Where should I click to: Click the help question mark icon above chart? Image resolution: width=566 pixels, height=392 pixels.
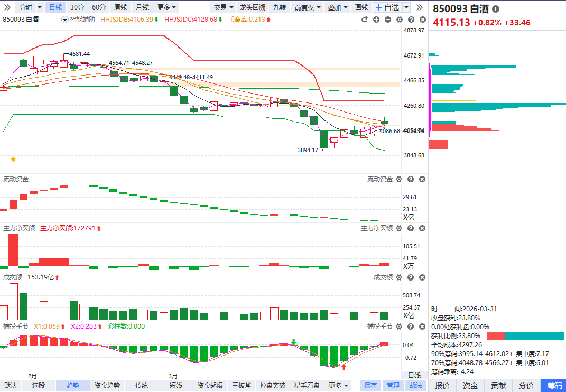(x=410, y=20)
